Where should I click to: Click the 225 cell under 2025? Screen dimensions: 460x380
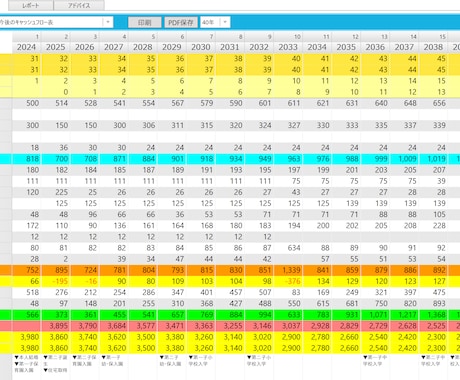tap(56, 192)
